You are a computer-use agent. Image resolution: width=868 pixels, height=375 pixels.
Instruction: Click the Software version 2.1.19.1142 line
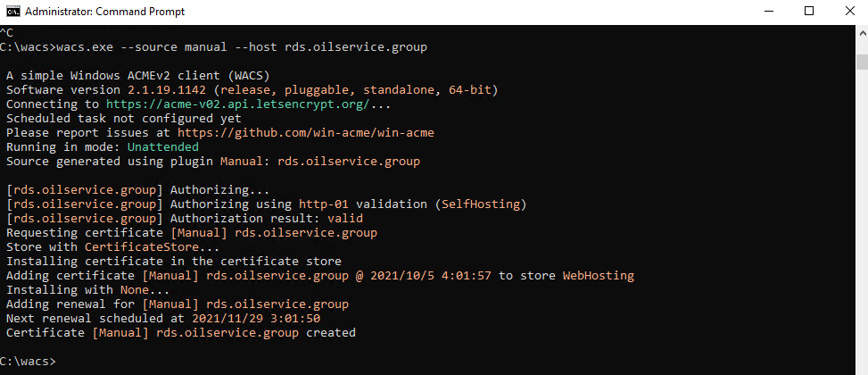pos(252,90)
